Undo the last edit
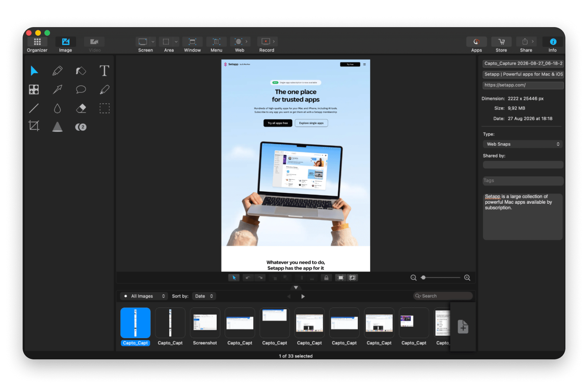Screen dimensions: 588x391 tap(248, 278)
